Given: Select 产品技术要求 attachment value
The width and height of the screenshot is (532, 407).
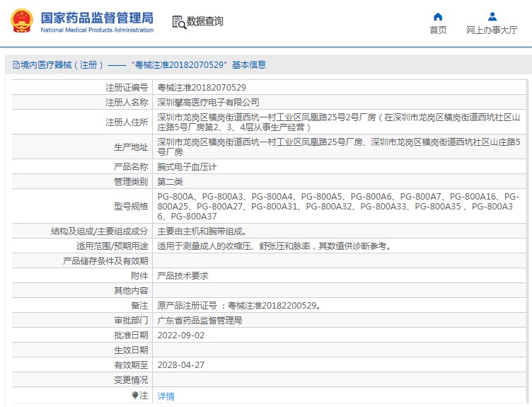Looking at the screenshot, I should (183, 275).
